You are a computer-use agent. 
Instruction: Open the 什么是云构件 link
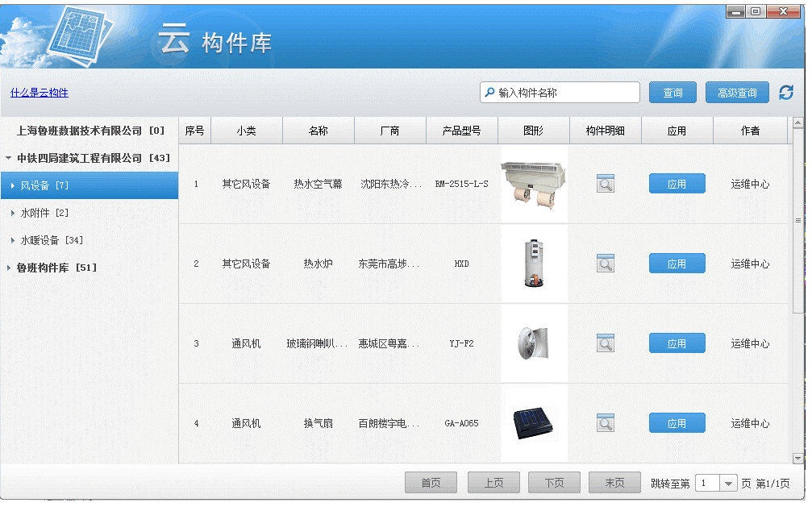[40, 93]
